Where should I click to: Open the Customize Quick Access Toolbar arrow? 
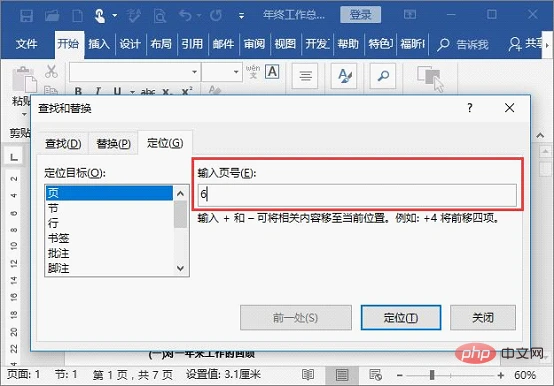241,16
